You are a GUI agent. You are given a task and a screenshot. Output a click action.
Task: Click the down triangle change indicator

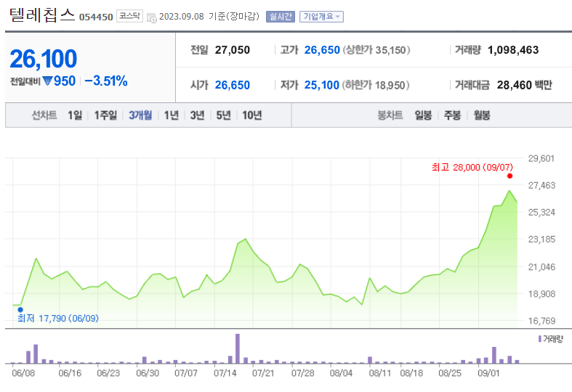(x=47, y=81)
